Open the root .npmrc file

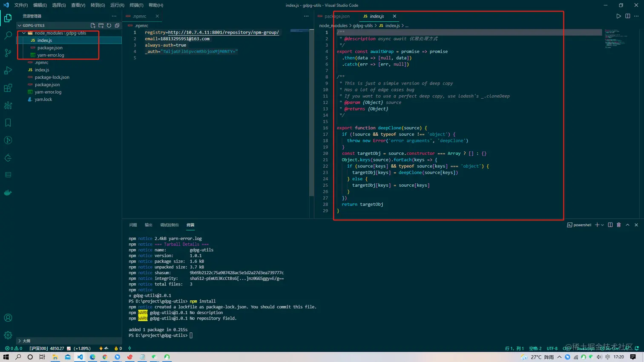coord(69,63)
